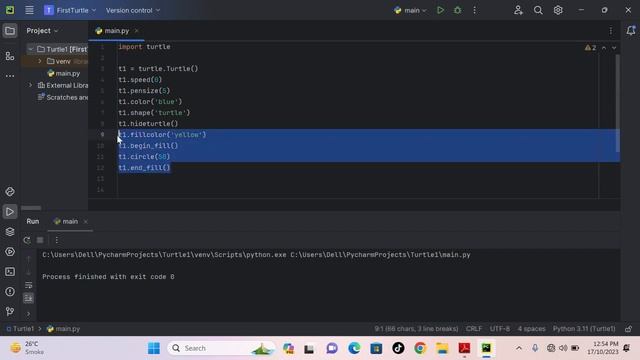Open the Python Packages tool window
The height and width of the screenshot is (360, 640).
click(x=10, y=192)
